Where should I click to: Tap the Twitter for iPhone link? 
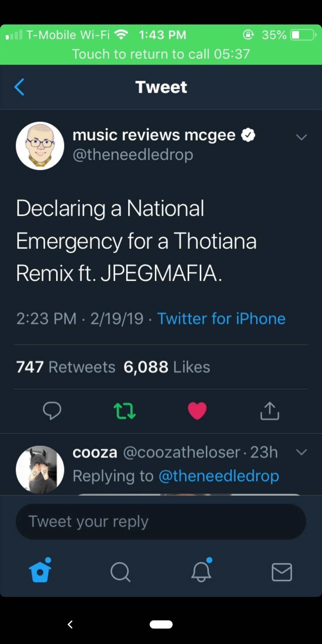(x=221, y=318)
